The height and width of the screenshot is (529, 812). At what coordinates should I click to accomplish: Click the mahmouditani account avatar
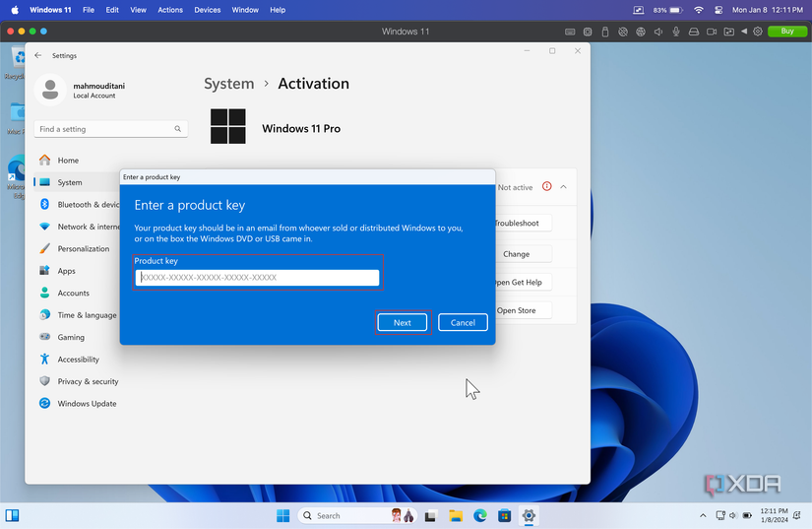pos(50,90)
